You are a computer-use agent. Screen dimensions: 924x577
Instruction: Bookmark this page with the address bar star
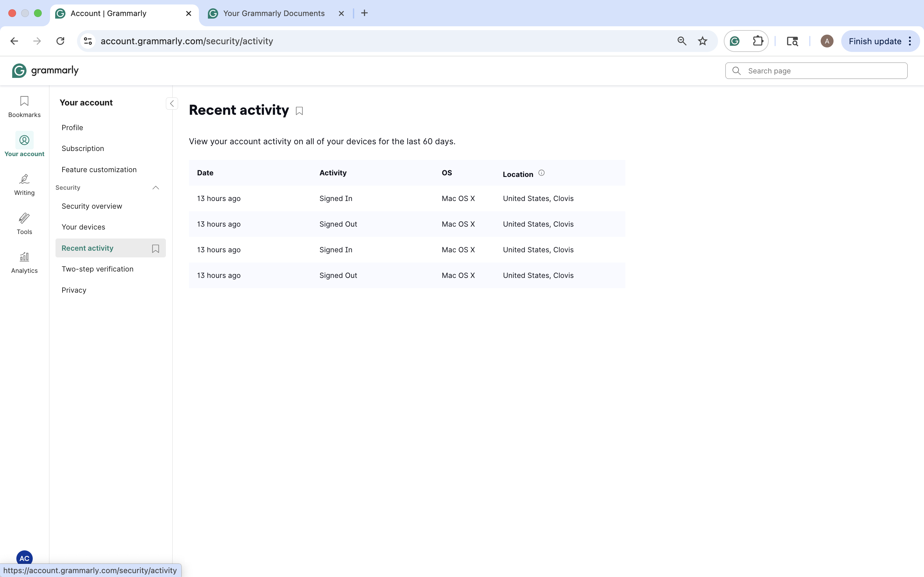[x=702, y=41]
